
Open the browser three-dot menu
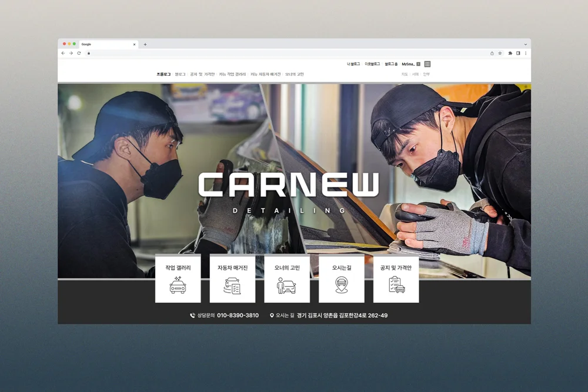click(x=526, y=53)
